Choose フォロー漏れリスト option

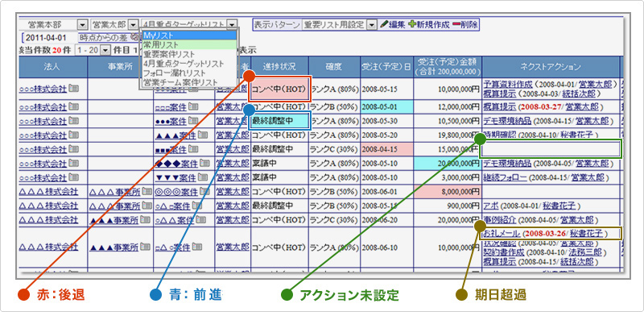pyautogui.click(x=190, y=73)
